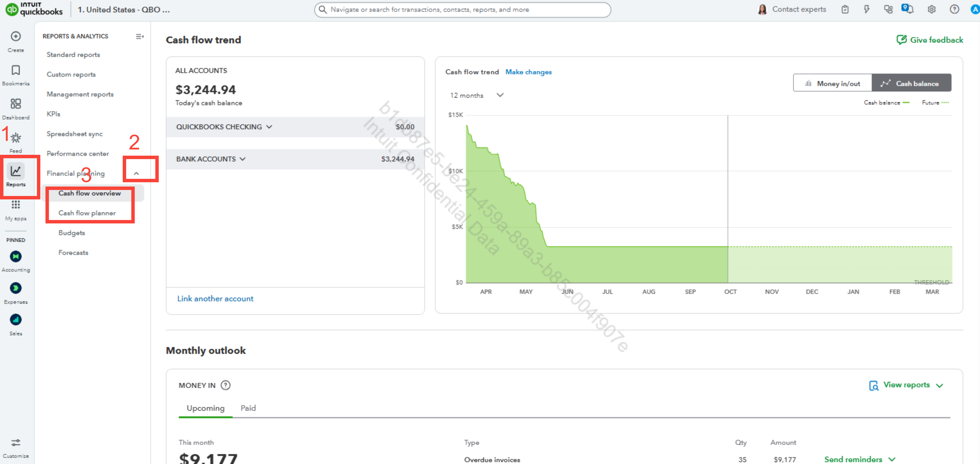Click the Make changes link

tap(528, 72)
